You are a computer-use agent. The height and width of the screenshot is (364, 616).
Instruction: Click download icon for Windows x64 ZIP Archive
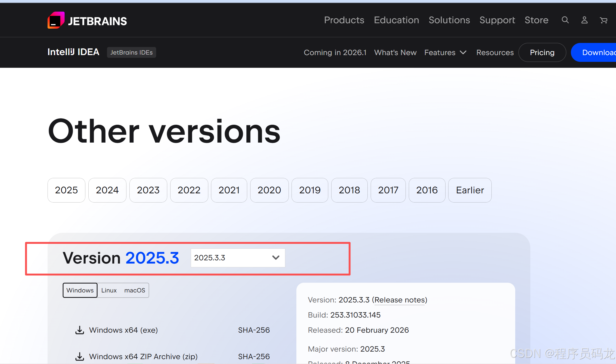coord(79,356)
